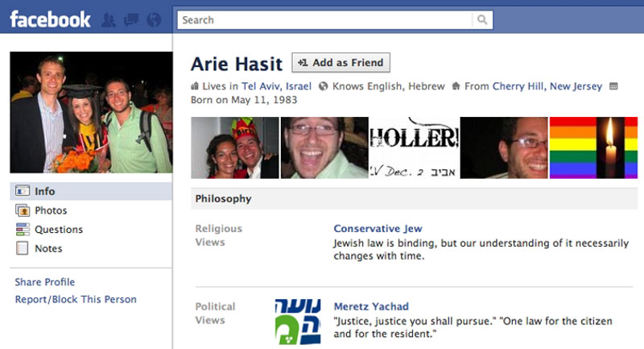Image resolution: width=644 pixels, height=349 pixels.
Task: Go to Facebook home via logo
Action: pos(50,19)
